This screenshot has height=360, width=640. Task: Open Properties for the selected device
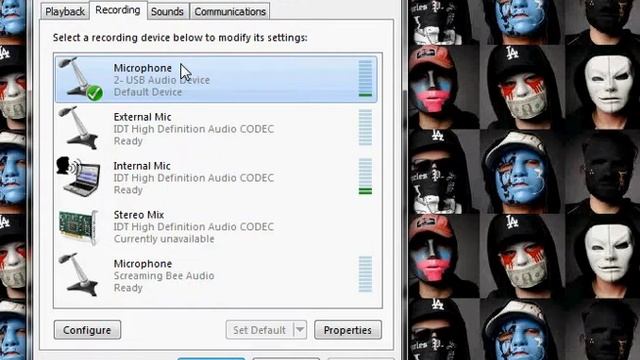(x=348, y=330)
